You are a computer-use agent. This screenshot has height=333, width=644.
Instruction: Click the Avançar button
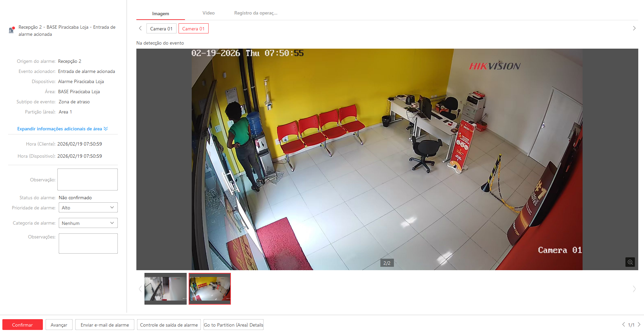pyautogui.click(x=59, y=325)
